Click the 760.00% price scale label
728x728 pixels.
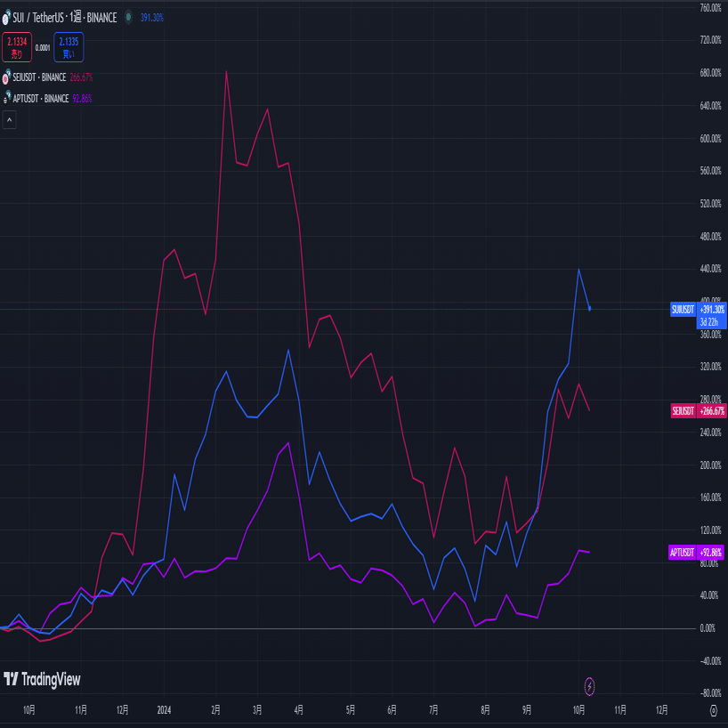(711, 8)
